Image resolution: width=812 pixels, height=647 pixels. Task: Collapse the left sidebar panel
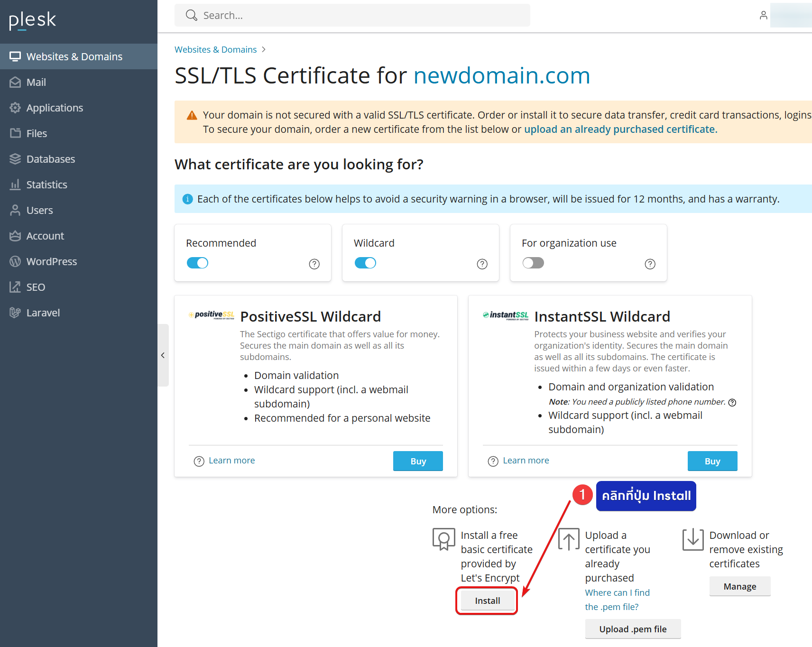pyautogui.click(x=163, y=355)
